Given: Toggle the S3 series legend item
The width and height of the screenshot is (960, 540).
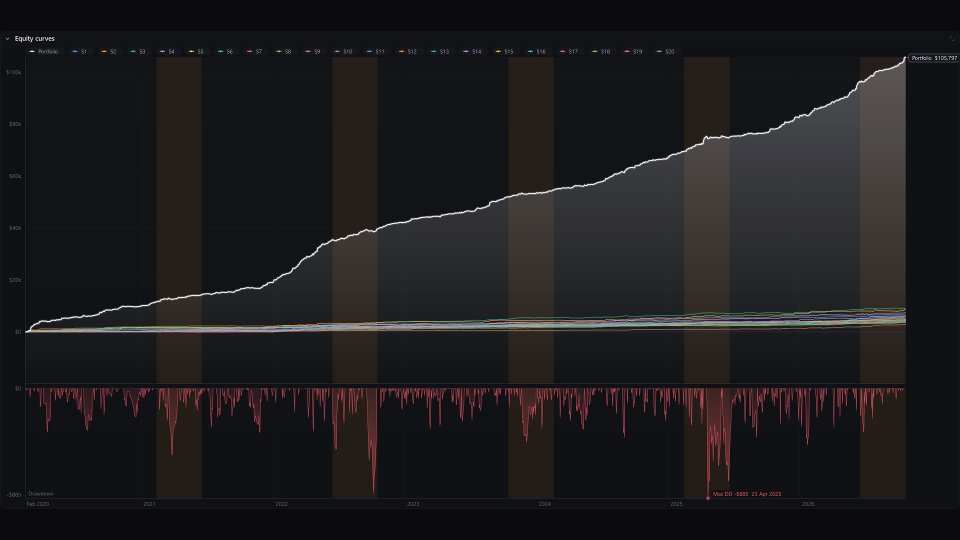Looking at the screenshot, I should click(x=138, y=51).
